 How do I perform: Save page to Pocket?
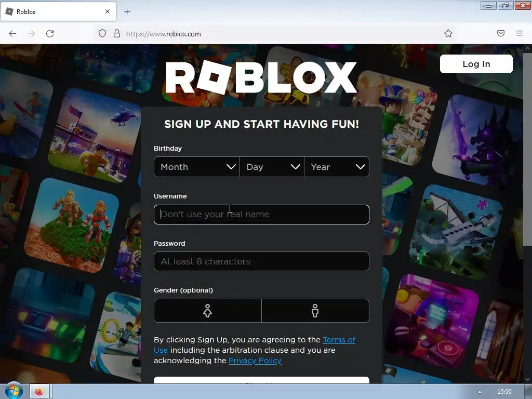501,33
